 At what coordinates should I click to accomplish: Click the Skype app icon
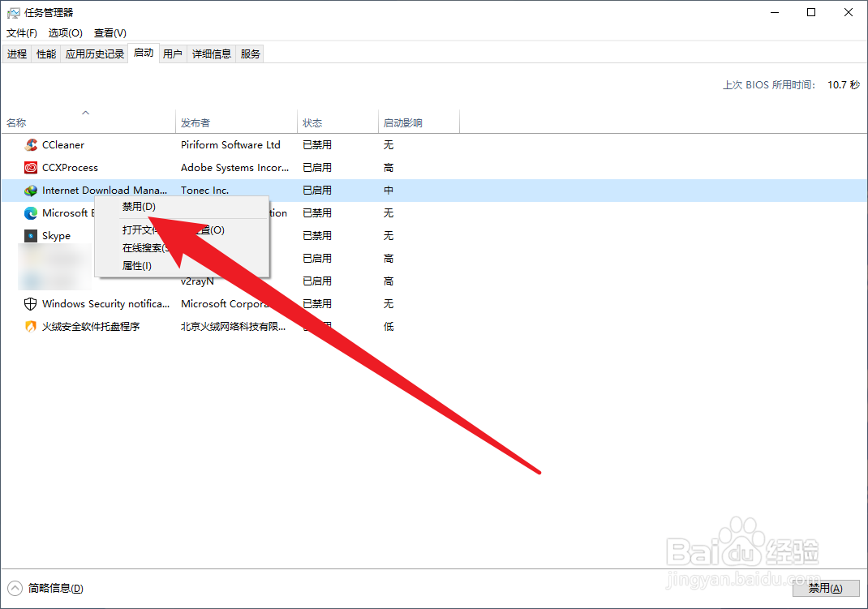[x=31, y=236]
